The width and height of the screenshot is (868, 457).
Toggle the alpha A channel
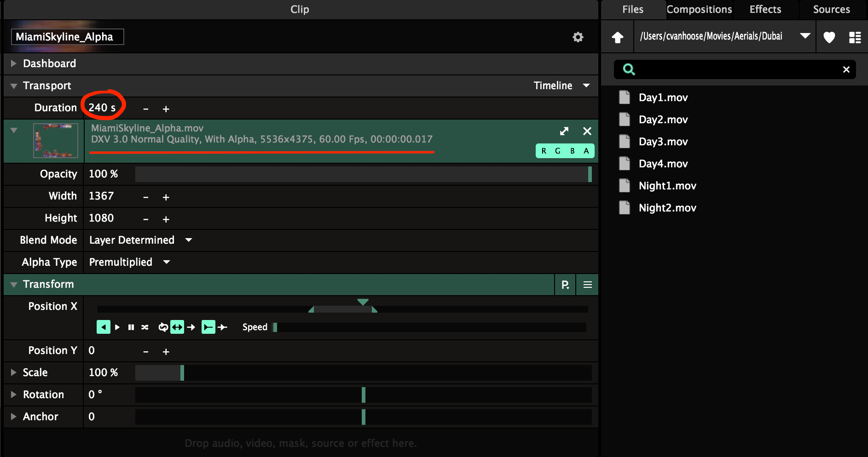tap(586, 151)
